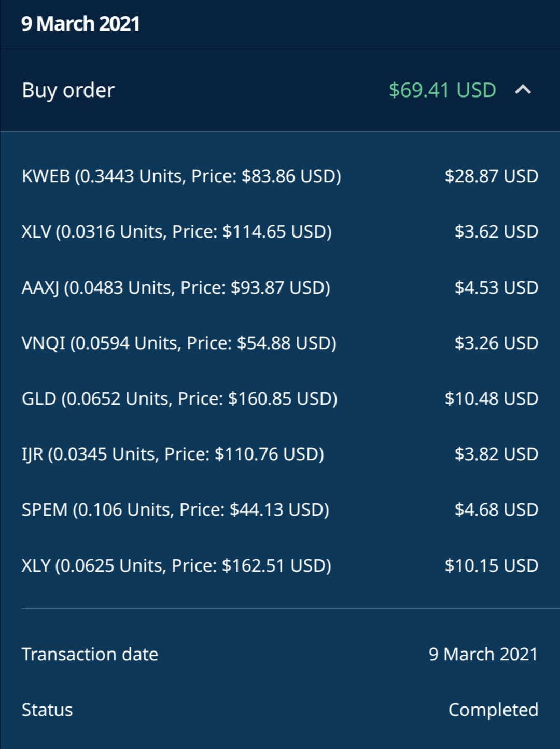The image size is (560, 749).
Task: Select the 9 March 2021 date header
Action: tap(80, 24)
